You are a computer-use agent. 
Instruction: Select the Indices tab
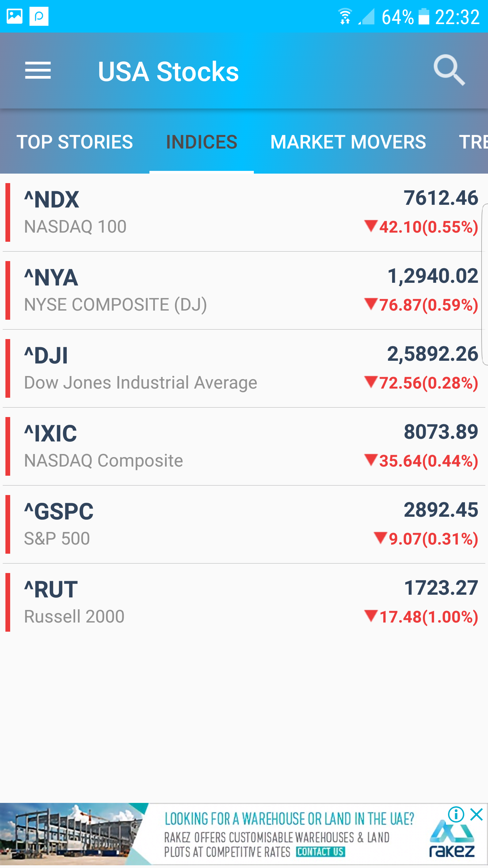[202, 142]
